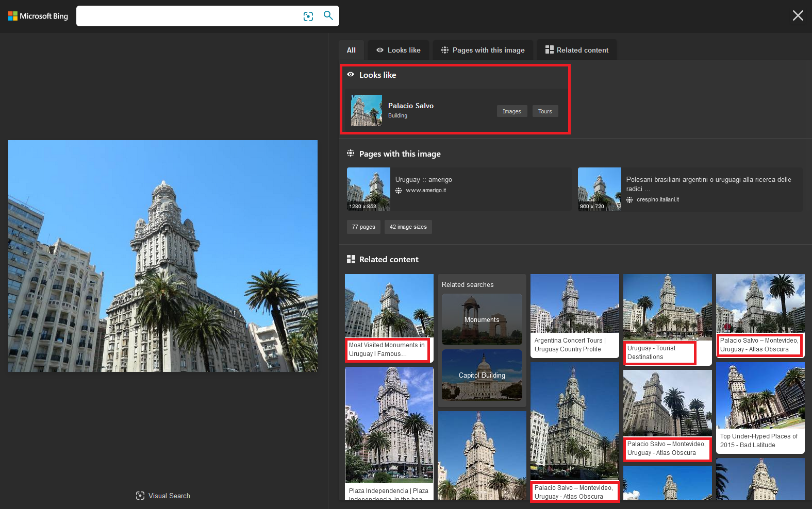Click image above 'Uruguay - Tourist Destinations' caption
The image size is (812, 509).
[668, 307]
